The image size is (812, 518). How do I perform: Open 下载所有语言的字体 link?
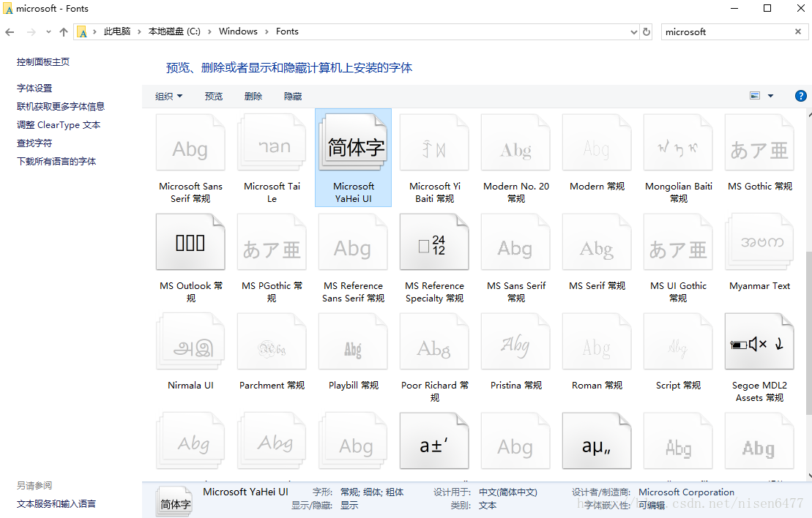click(x=56, y=162)
